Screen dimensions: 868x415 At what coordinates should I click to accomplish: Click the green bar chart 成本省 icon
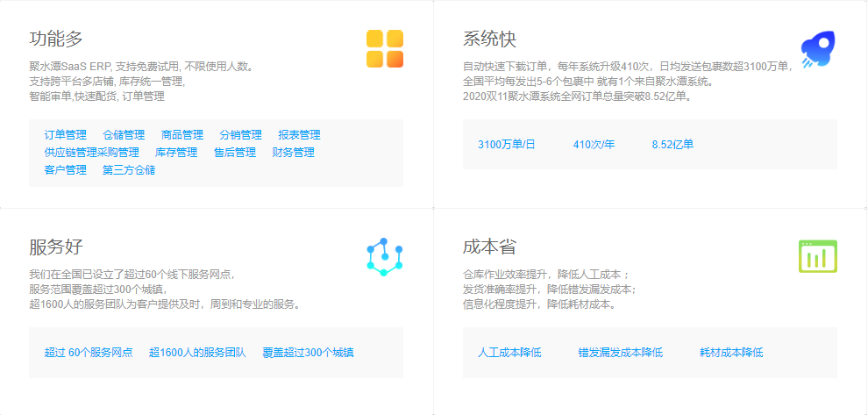click(818, 256)
